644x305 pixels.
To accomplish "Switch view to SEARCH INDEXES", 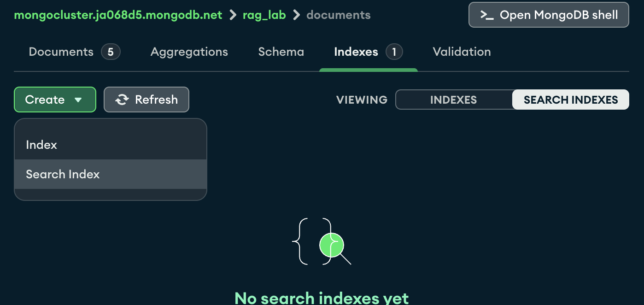I will click(x=571, y=100).
